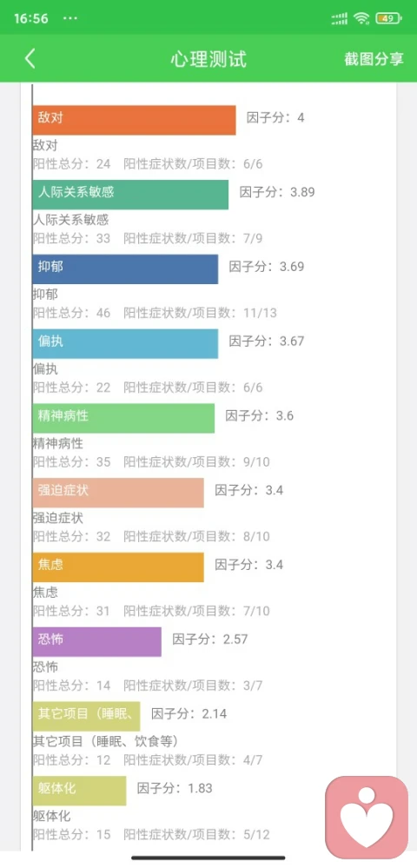Select the peach 强迫症状 bar
The image size is (417, 868).
[118, 493]
